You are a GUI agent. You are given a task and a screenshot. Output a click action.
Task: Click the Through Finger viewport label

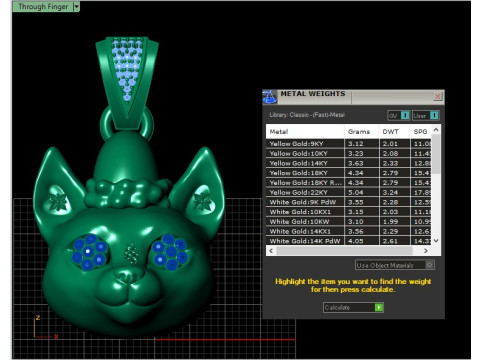43,7
